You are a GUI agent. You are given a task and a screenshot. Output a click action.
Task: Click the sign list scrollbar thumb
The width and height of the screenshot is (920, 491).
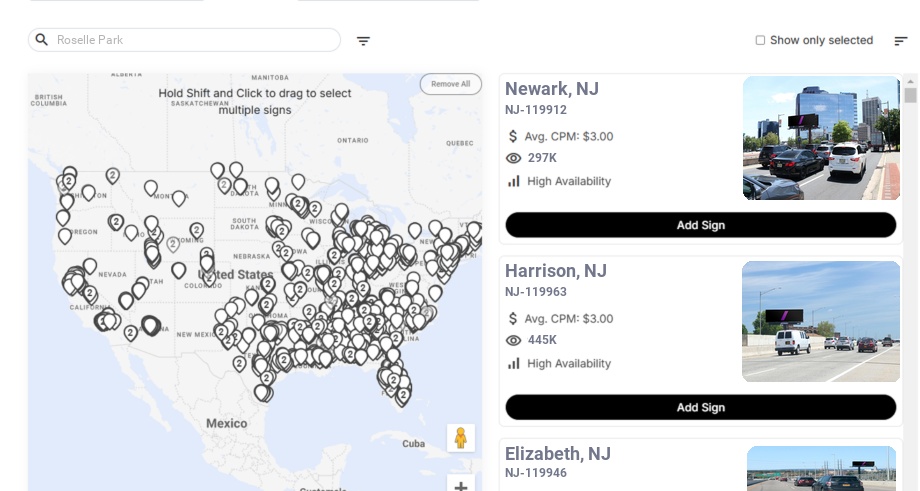(910, 95)
